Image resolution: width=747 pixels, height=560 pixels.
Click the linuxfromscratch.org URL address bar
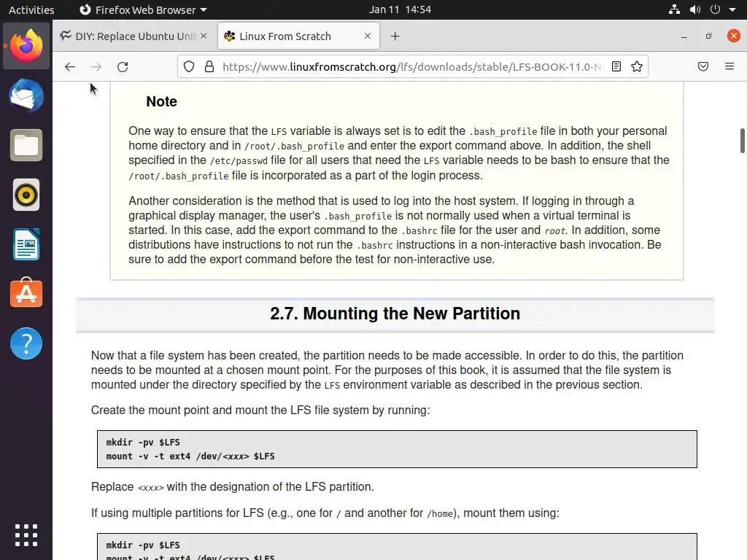413,66
